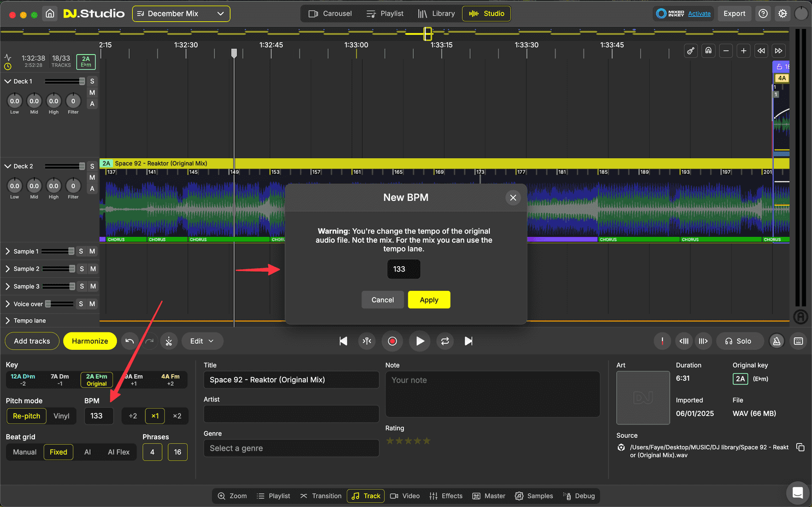Click the Deck 2 volume slider
Image resolution: width=812 pixels, height=507 pixels.
(64, 166)
